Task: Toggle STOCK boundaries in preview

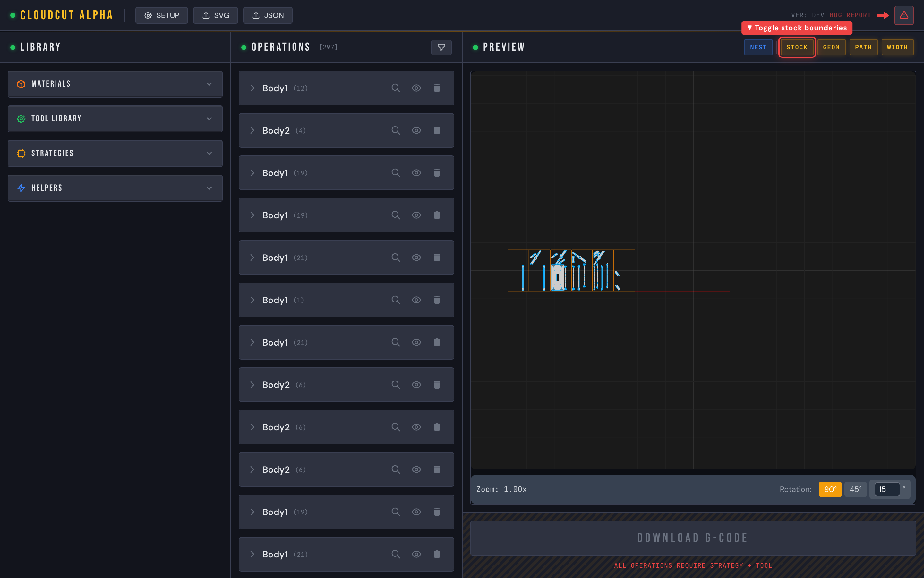Action: point(797,48)
